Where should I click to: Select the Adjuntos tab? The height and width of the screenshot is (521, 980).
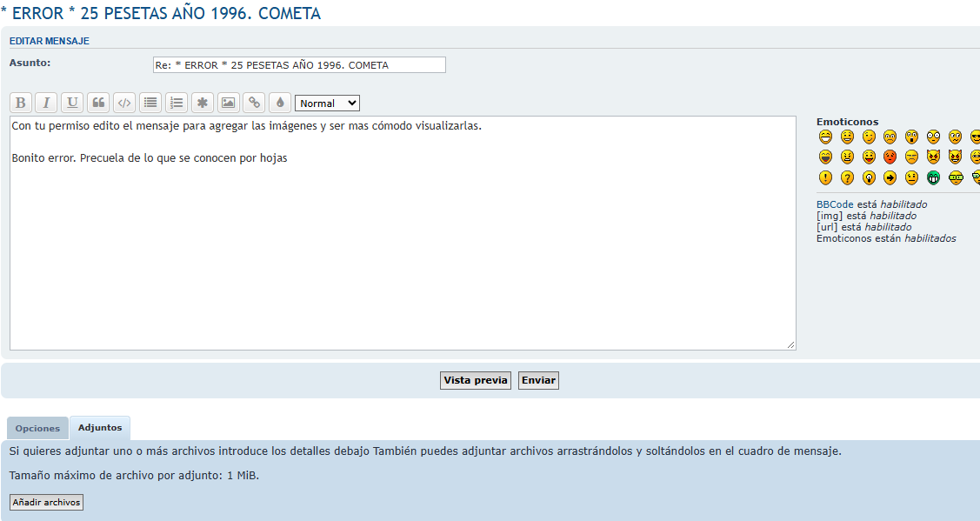pyautogui.click(x=100, y=428)
